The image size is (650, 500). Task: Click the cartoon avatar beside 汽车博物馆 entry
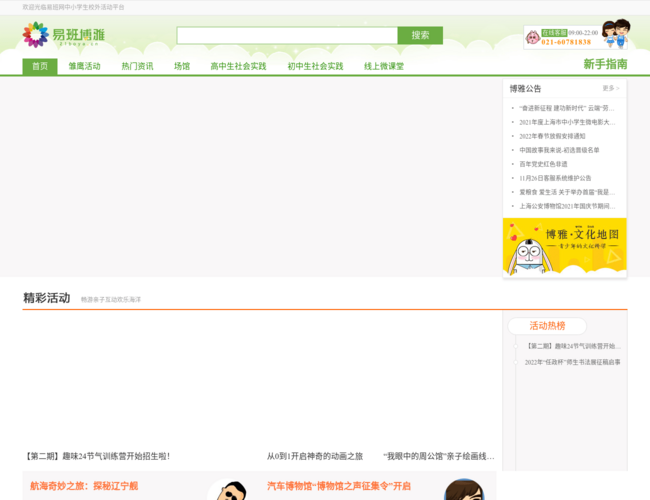tap(464, 489)
